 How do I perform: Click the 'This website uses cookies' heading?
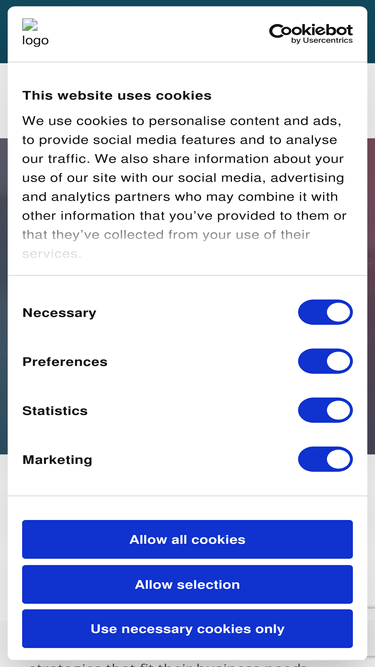pos(117,95)
